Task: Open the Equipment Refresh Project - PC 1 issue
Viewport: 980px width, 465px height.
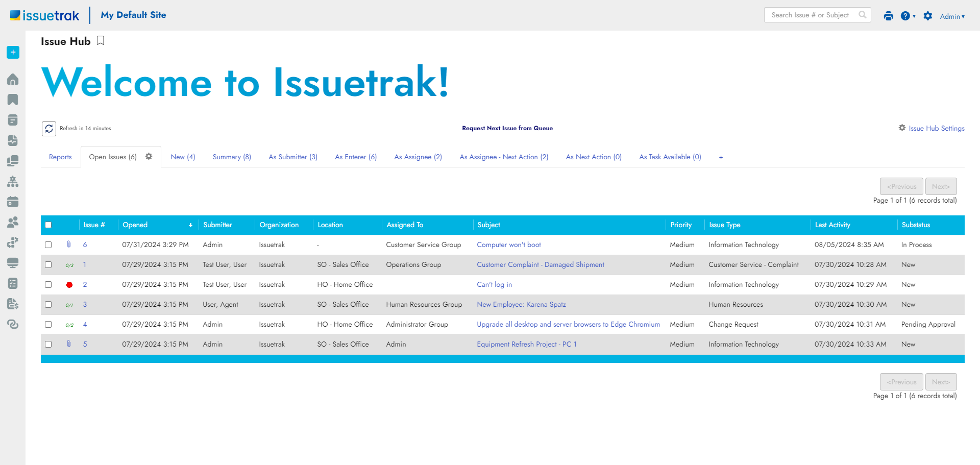Action: (527, 345)
